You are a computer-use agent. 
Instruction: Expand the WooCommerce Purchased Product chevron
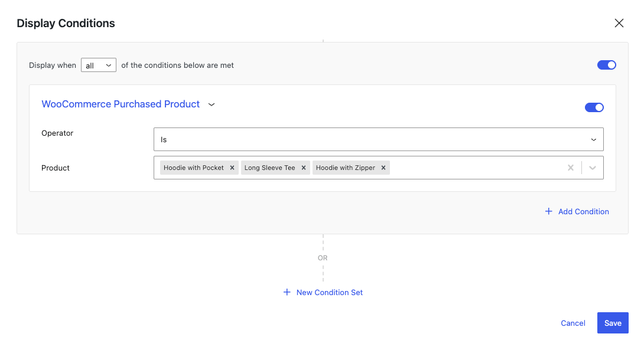[x=212, y=104]
